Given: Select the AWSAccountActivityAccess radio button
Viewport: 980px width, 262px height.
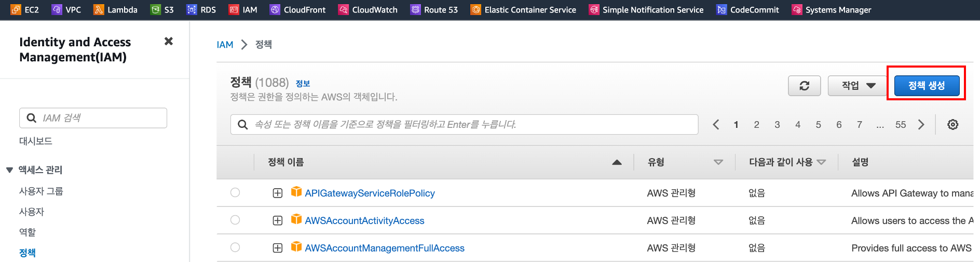Looking at the screenshot, I should coord(235,220).
